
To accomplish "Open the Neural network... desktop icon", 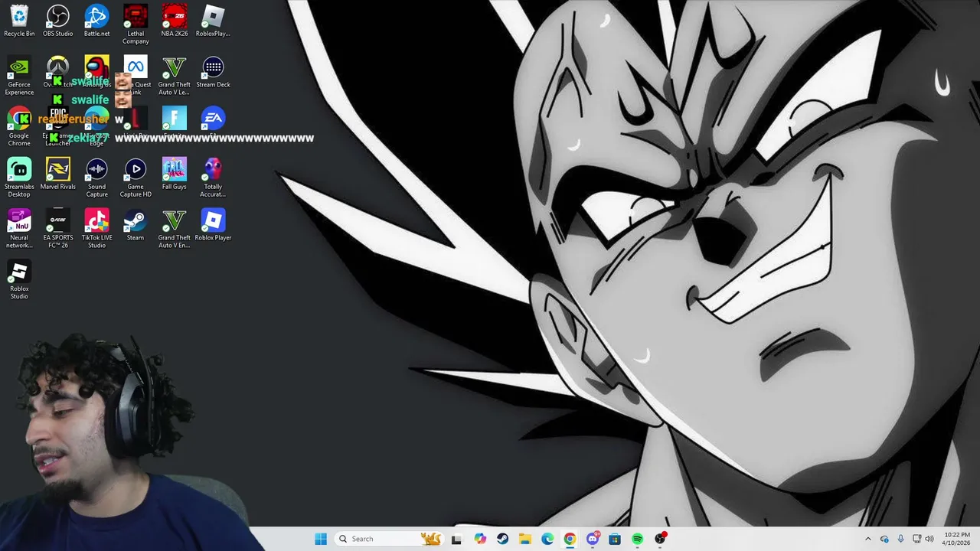I will [x=19, y=229].
